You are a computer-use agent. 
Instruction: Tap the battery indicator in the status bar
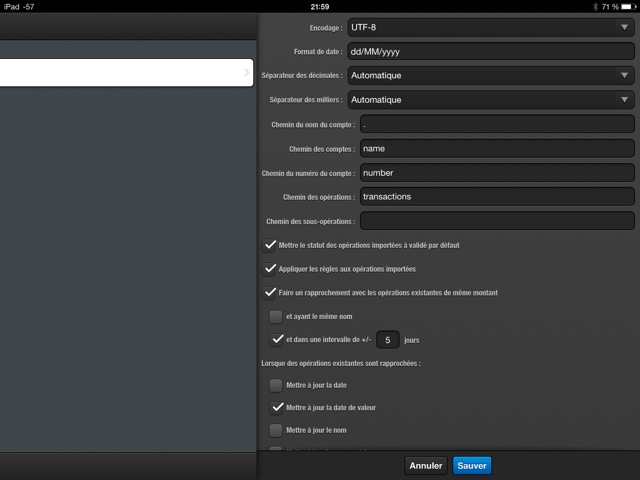point(626,6)
